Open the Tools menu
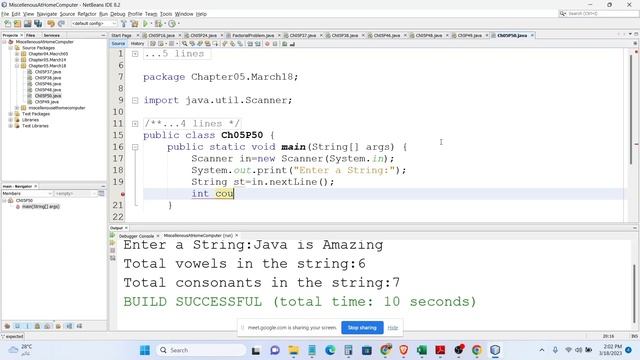 tap(166, 14)
